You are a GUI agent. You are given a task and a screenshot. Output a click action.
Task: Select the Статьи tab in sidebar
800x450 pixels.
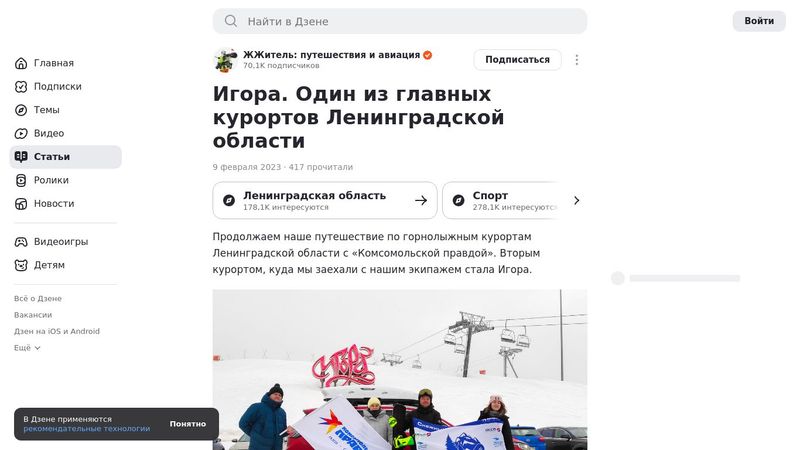pyautogui.click(x=65, y=157)
